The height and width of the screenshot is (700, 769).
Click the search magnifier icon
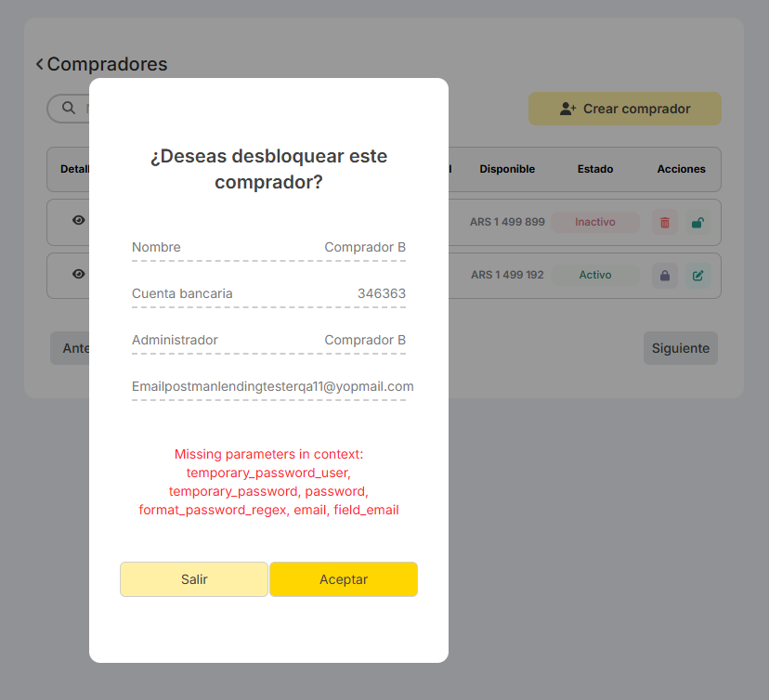point(69,108)
